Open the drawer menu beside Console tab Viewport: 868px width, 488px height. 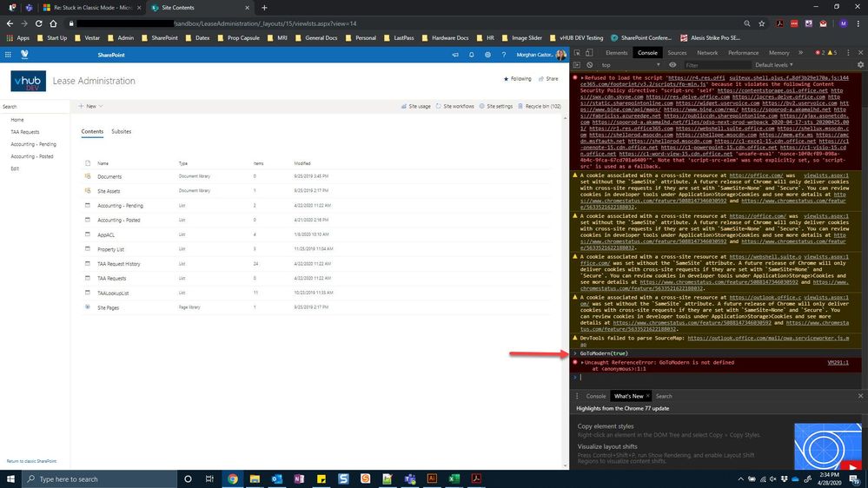(x=577, y=396)
